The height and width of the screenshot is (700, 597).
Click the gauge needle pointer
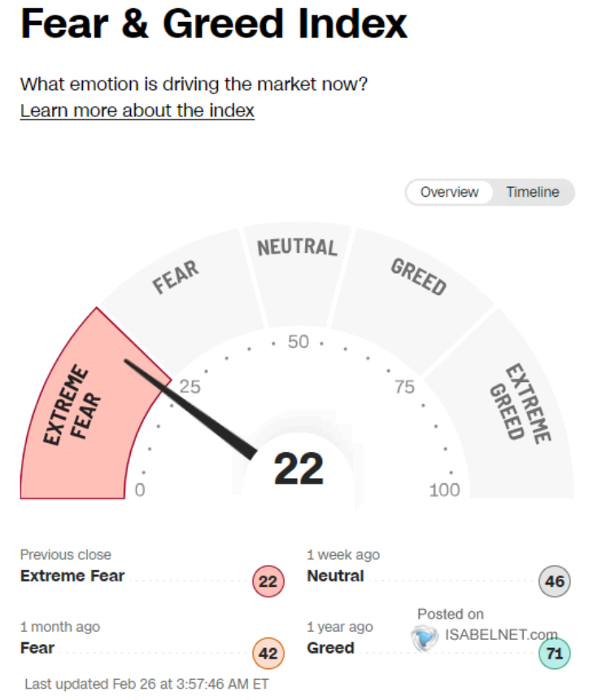tap(190, 408)
